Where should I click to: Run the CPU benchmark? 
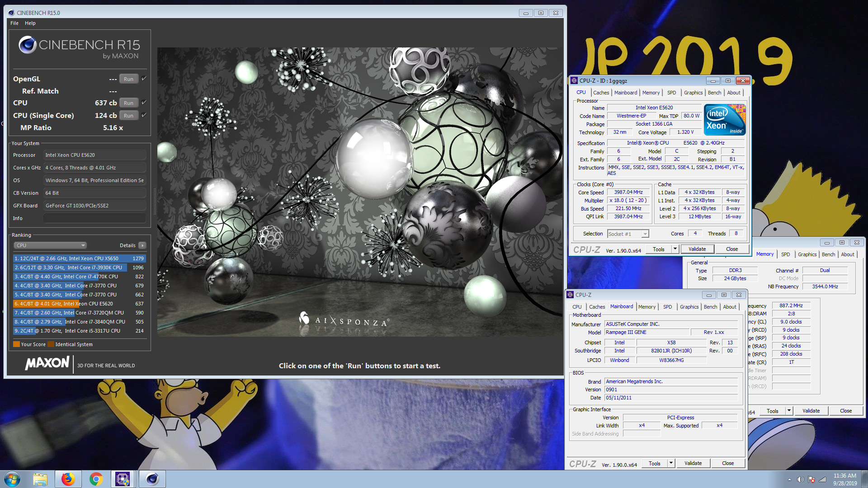pyautogui.click(x=128, y=103)
